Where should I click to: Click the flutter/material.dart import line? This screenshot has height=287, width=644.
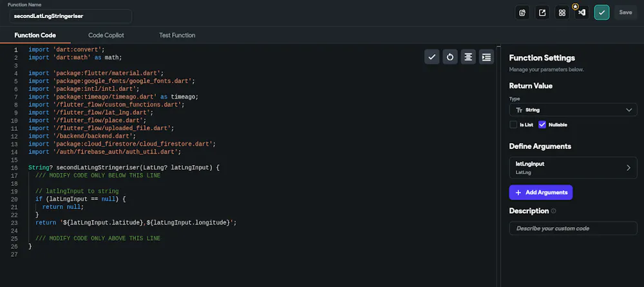[x=96, y=73]
